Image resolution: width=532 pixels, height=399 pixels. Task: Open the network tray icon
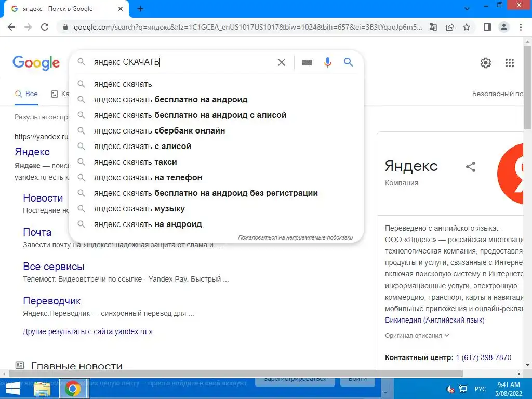[463, 389]
